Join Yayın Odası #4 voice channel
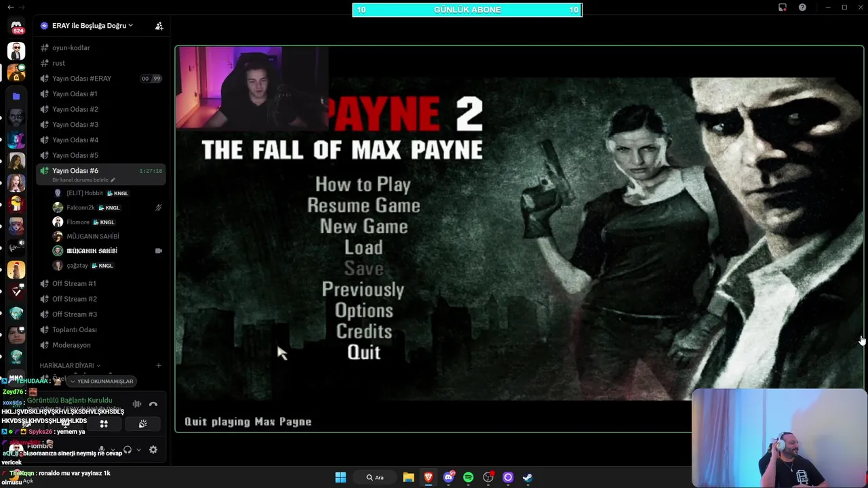The height and width of the screenshot is (488, 868). 101,140
